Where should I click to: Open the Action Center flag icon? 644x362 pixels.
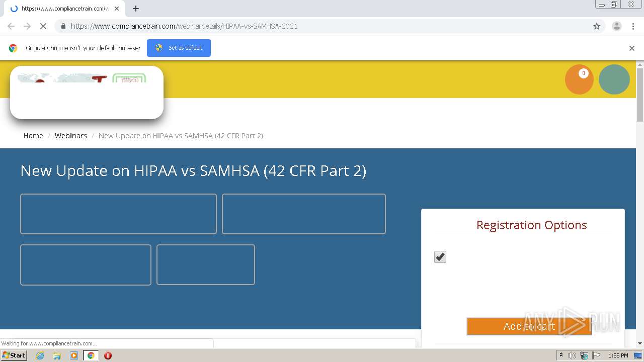596,355
